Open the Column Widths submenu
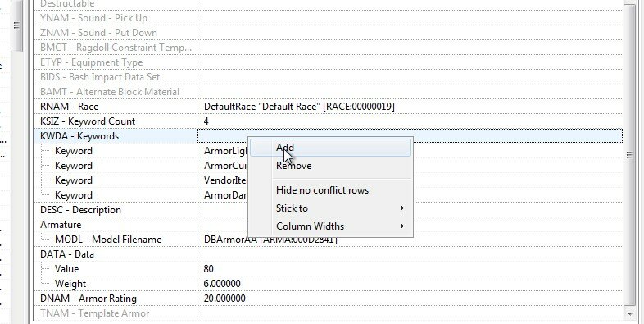644x324 pixels. point(330,226)
